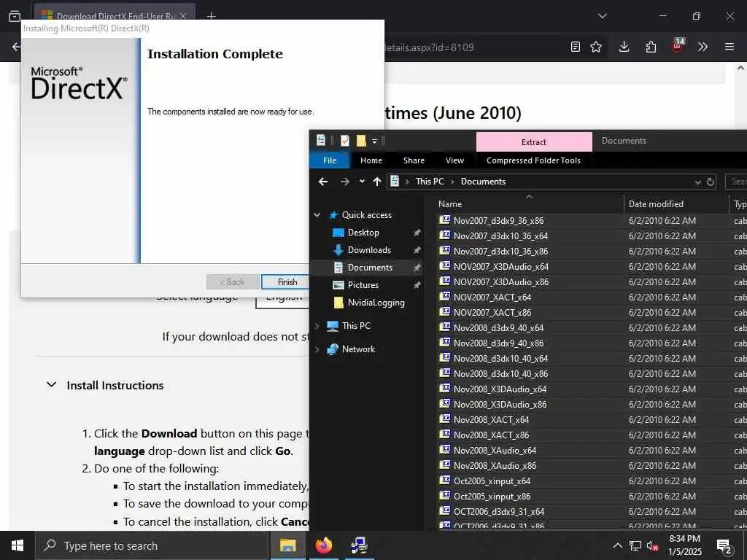Select file Nov2008_d3dx9_40_x64
Screen dimensions: 747x560
click(x=498, y=327)
